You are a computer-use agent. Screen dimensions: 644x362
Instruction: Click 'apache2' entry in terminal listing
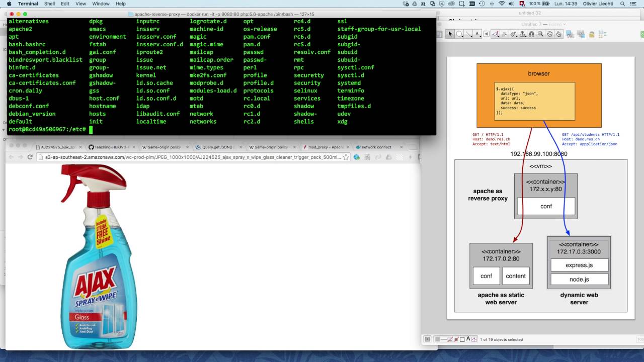pos(20,29)
